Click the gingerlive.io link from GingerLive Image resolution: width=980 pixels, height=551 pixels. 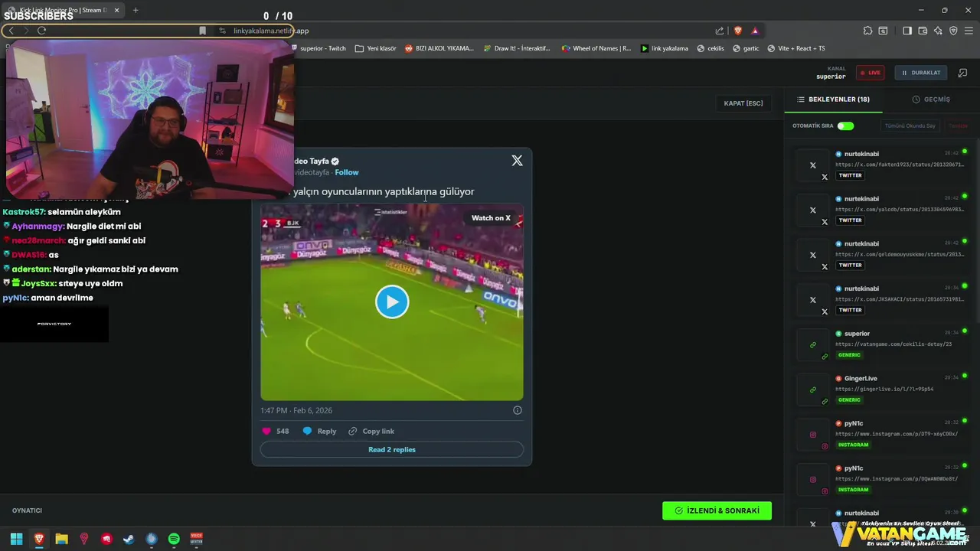coord(884,389)
